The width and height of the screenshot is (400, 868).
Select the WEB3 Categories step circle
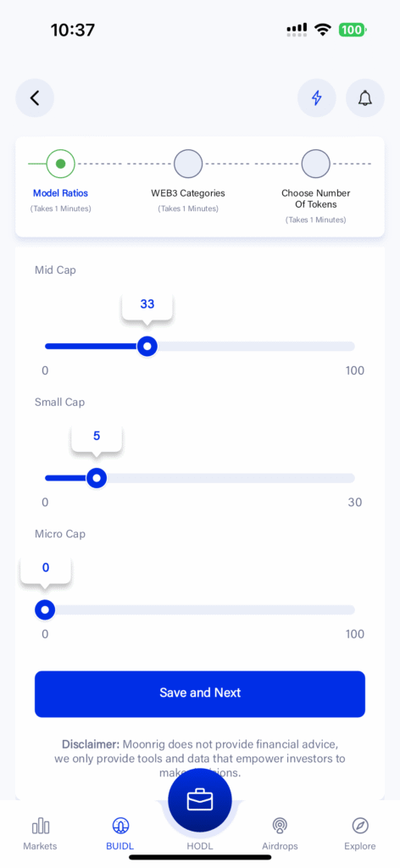click(188, 164)
